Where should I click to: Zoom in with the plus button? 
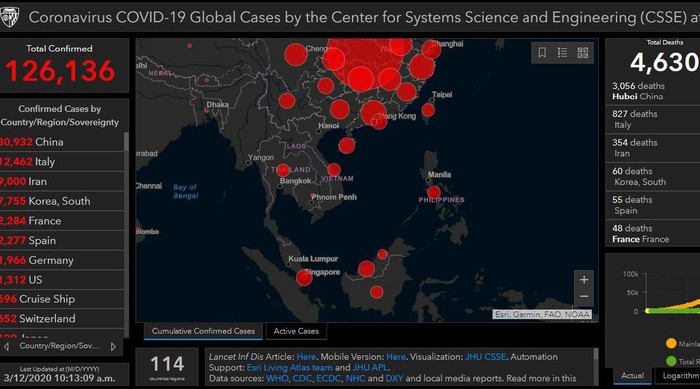click(x=584, y=280)
